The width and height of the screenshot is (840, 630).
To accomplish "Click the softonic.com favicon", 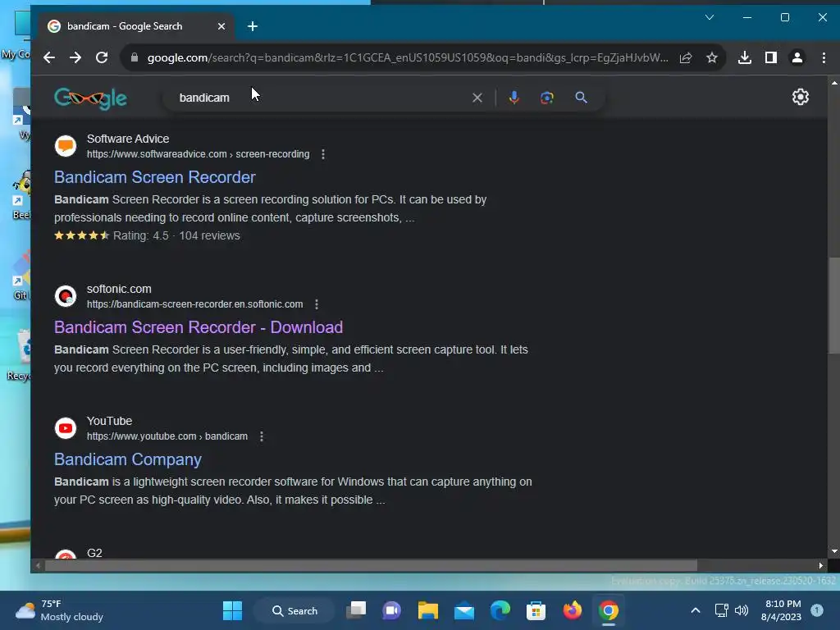I will [66, 295].
